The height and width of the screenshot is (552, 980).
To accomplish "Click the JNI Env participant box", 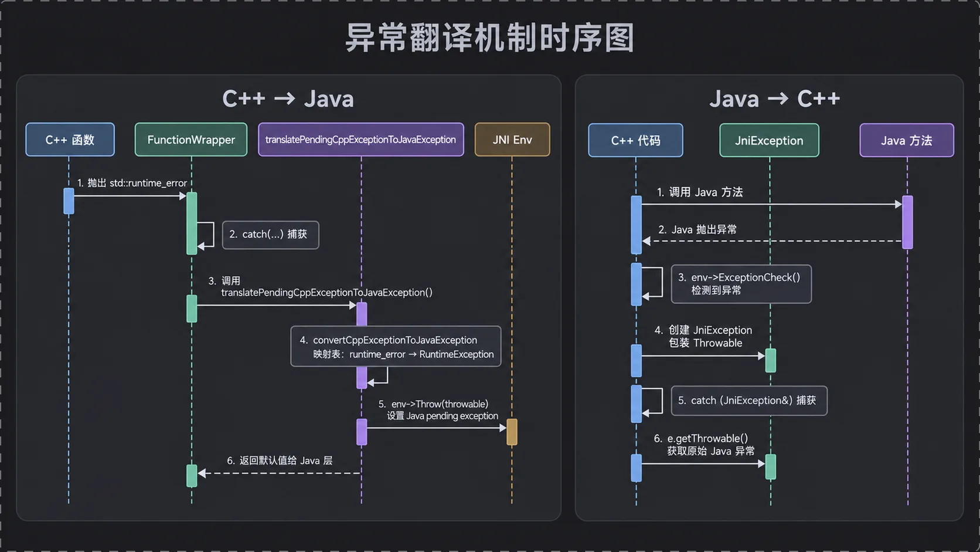I will (x=512, y=140).
